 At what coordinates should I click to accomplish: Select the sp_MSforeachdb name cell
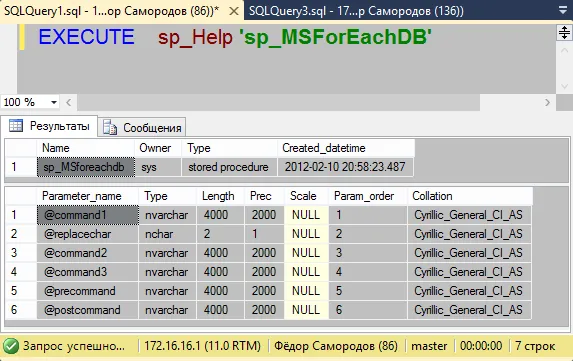click(x=86, y=167)
